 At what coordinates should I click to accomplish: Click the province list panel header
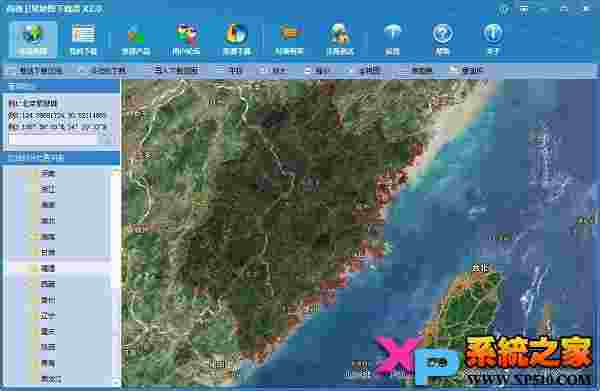[60, 157]
